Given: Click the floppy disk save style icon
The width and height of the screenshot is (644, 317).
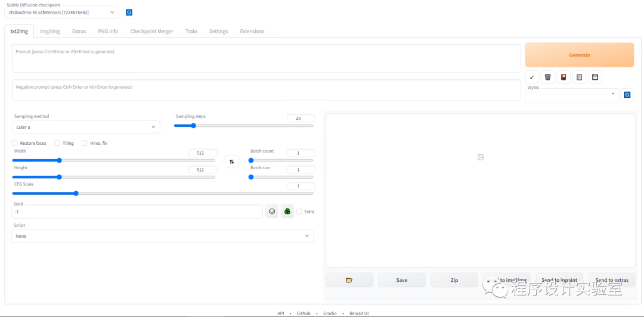Looking at the screenshot, I should (595, 77).
